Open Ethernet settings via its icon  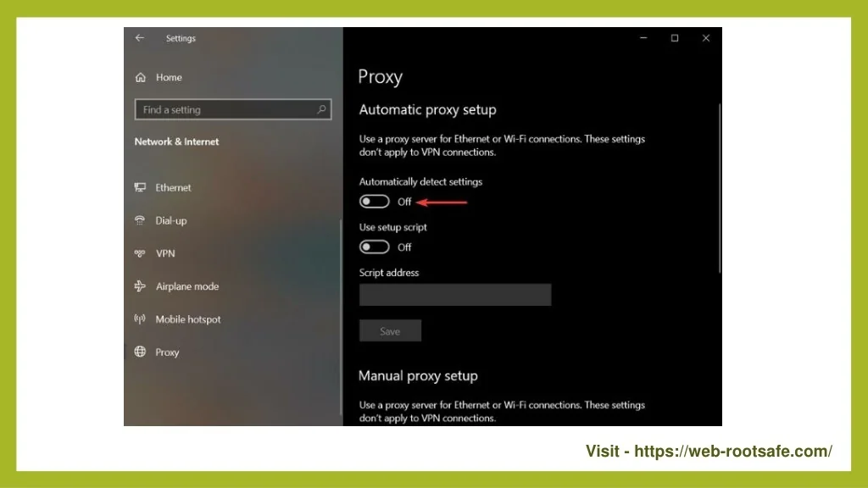click(141, 187)
